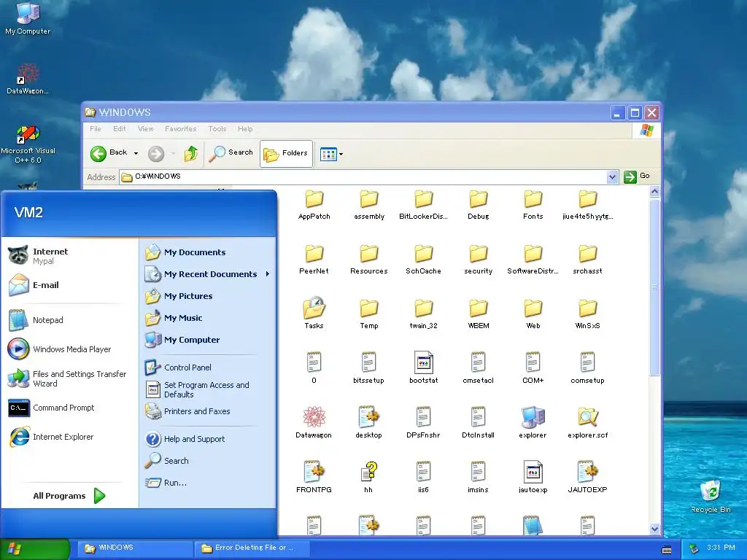Viewport: 747px width, 560px height.
Task: Expand the Back history dropdown arrow
Action: pos(136,153)
